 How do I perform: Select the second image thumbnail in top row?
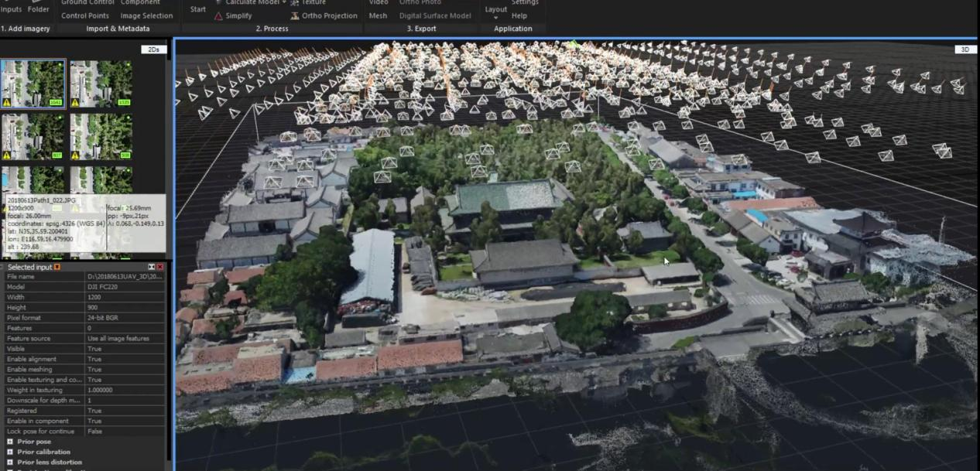(101, 84)
